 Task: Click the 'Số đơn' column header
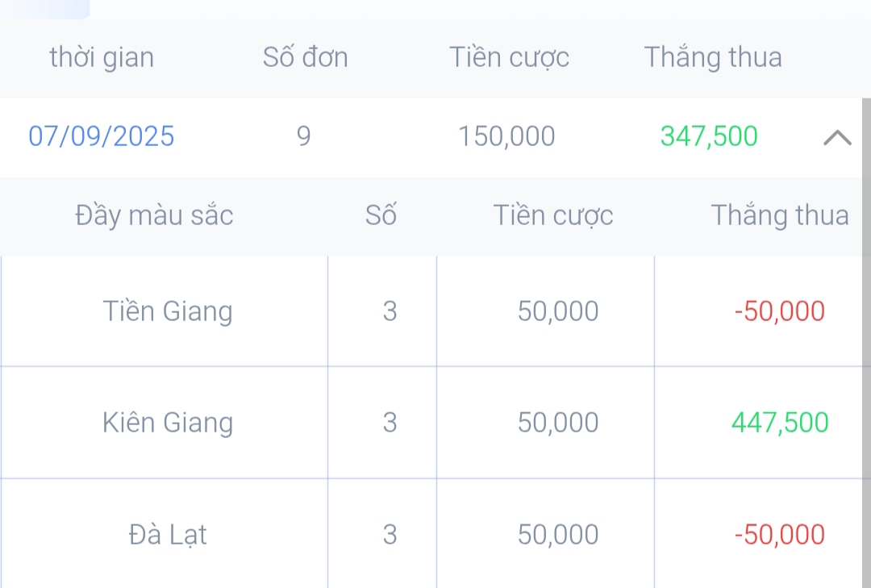(x=305, y=57)
